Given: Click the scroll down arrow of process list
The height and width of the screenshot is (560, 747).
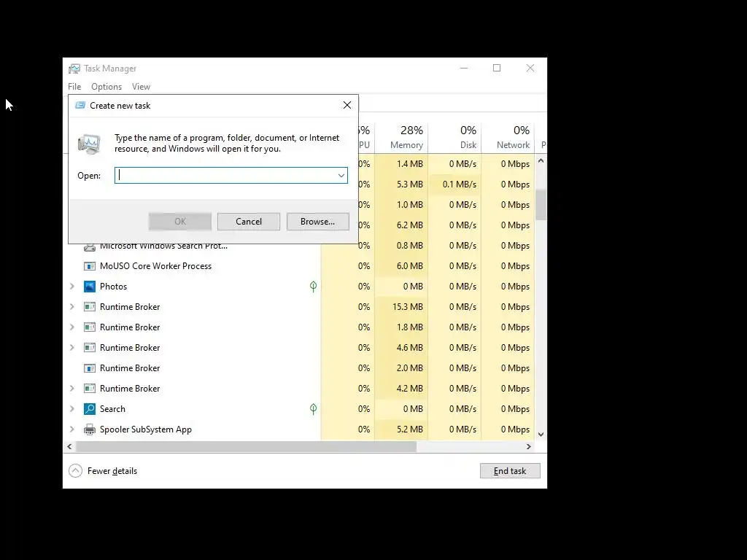Looking at the screenshot, I should 541,435.
